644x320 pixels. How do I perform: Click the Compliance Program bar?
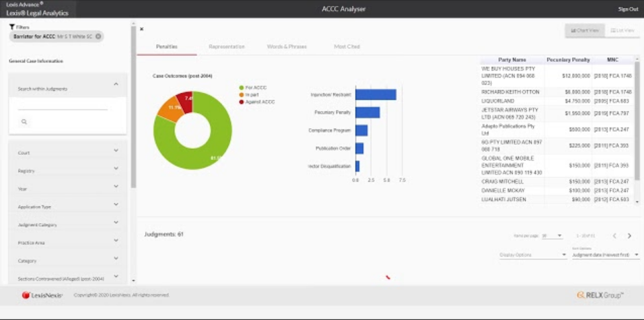tap(361, 131)
